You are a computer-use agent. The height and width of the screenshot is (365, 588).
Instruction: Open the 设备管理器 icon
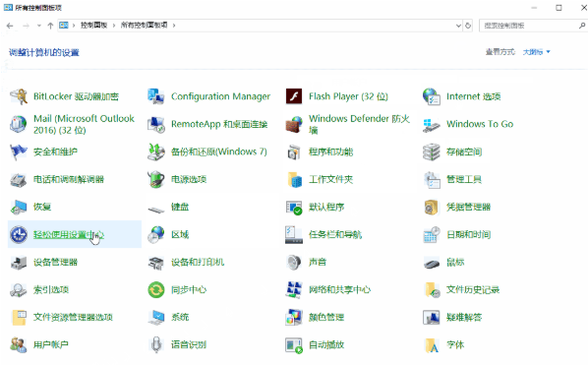tap(19, 263)
